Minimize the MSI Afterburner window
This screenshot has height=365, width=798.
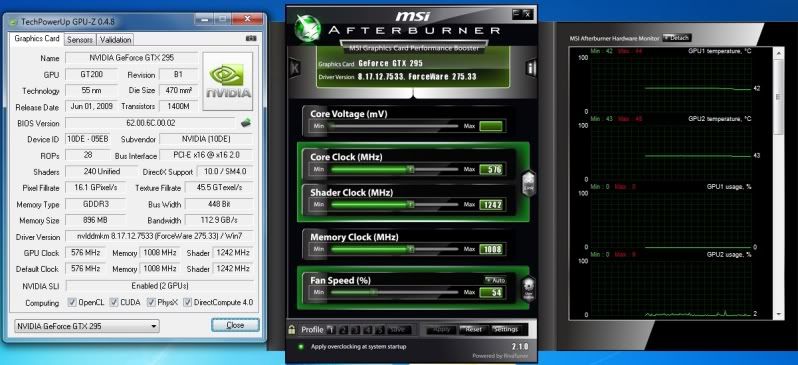[x=516, y=14]
